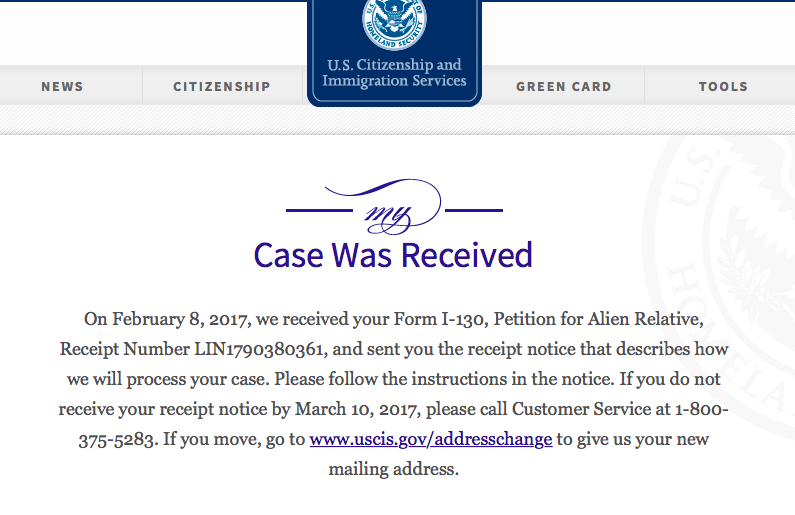Select the Tools navigation item

coord(723,86)
